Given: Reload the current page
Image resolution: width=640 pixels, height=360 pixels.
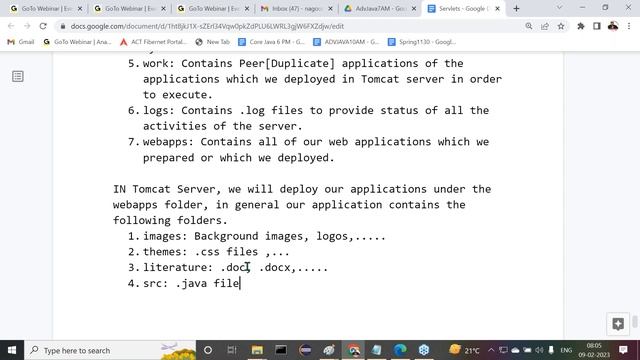Looking at the screenshot, I should pyautogui.click(x=43, y=26).
